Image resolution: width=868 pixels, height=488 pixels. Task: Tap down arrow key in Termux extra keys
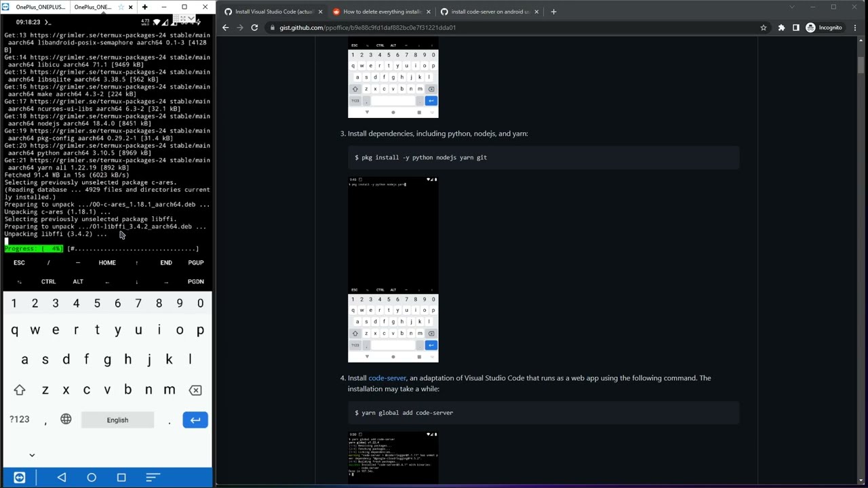coord(136,282)
